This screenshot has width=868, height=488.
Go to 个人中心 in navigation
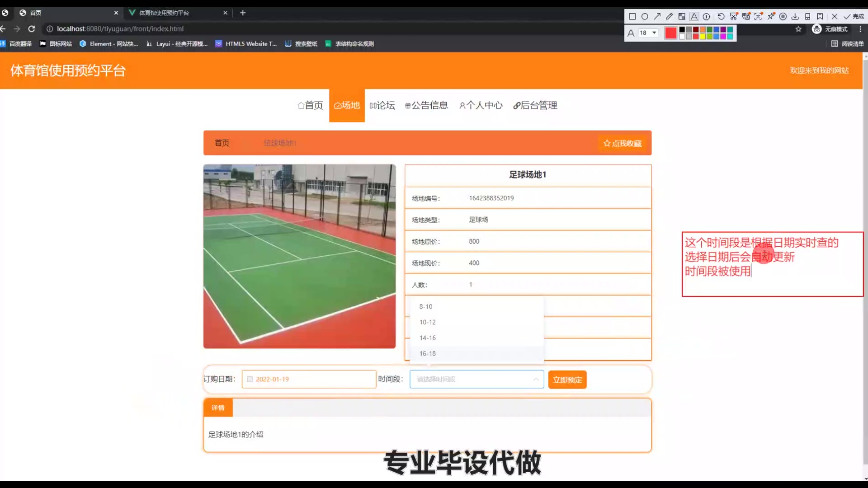pos(481,105)
